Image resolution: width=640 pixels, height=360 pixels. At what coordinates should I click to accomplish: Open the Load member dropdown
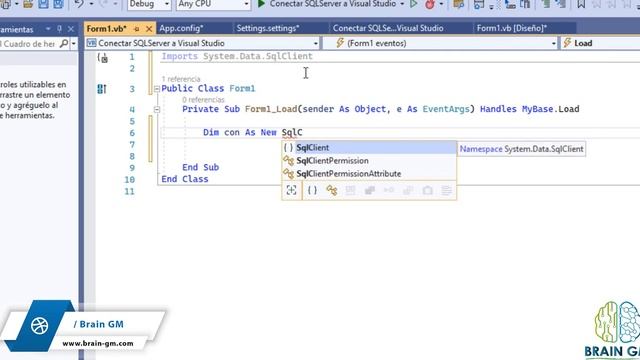(x=600, y=43)
